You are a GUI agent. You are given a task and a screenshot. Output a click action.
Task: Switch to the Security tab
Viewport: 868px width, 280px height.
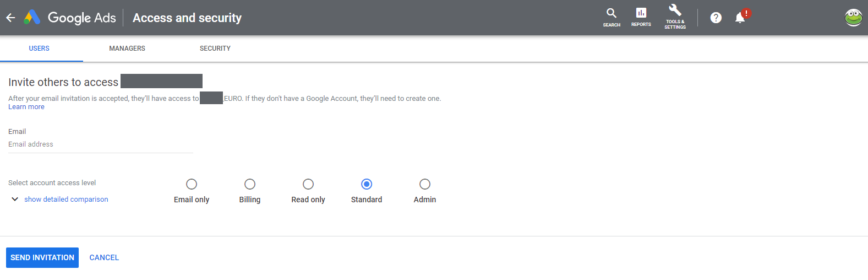(x=215, y=49)
